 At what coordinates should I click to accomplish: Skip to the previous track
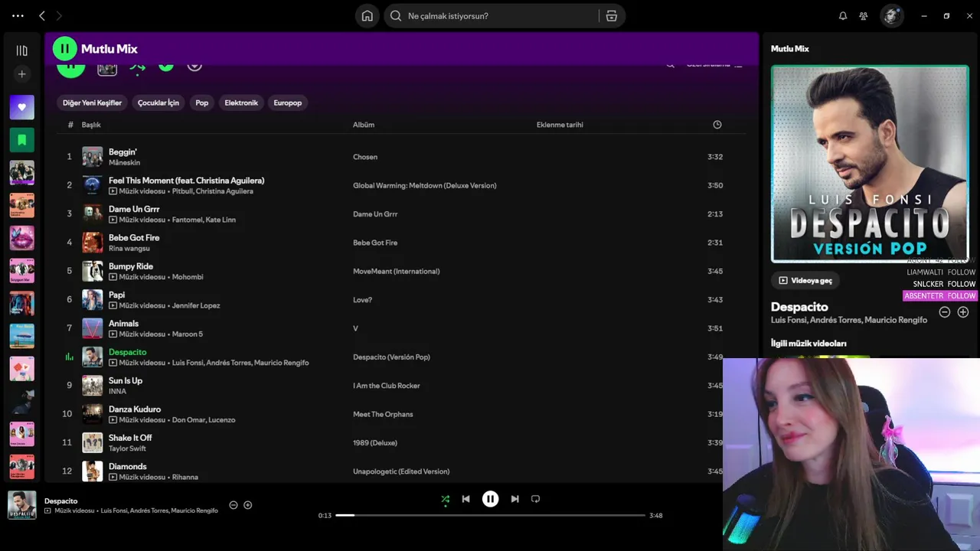[x=465, y=499]
